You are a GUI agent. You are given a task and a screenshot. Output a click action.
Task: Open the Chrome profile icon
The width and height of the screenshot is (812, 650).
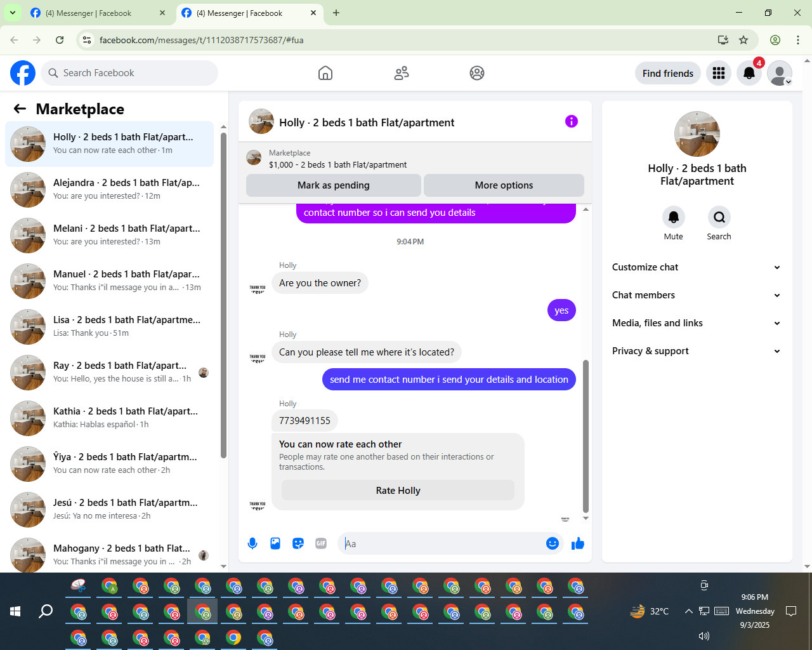coord(775,40)
